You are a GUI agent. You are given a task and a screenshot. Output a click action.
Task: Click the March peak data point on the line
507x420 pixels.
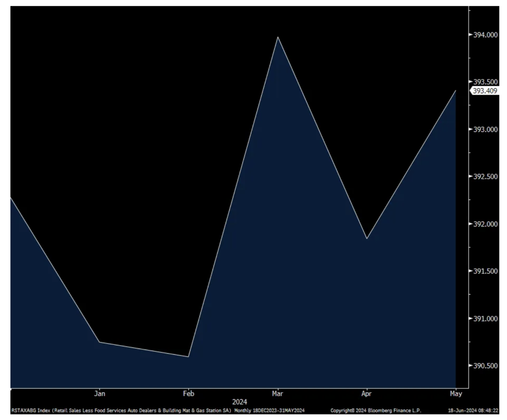tap(278, 37)
